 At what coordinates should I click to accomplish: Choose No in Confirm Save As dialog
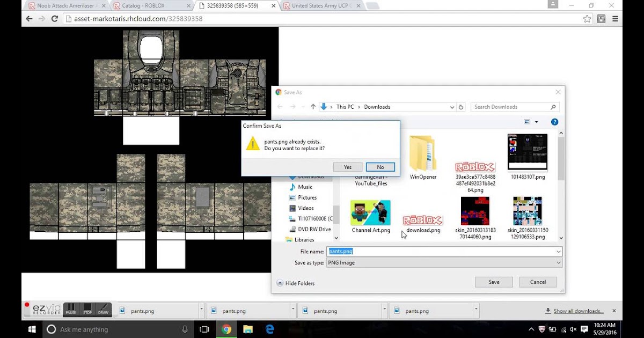point(380,167)
